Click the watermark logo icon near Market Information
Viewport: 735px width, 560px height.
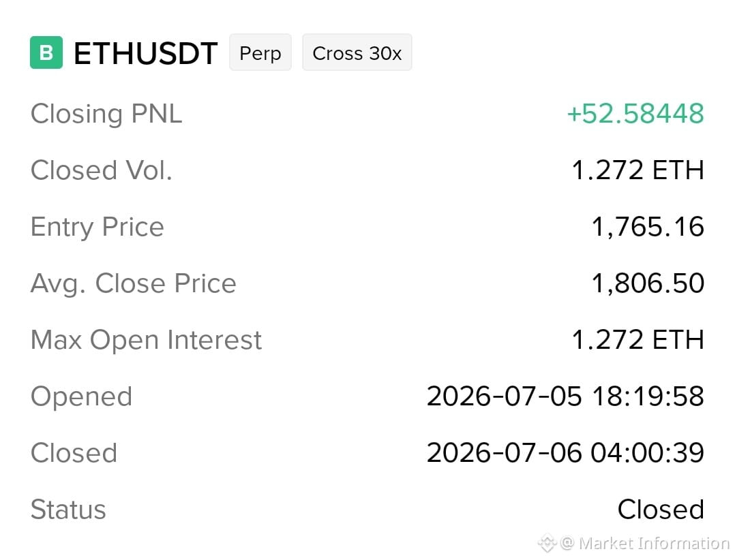click(x=547, y=543)
